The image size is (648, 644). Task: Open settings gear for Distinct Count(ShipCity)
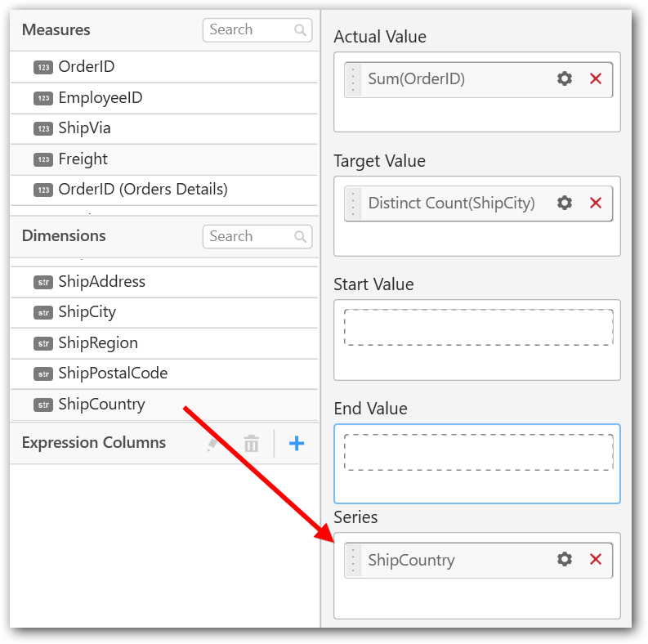point(565,203)
